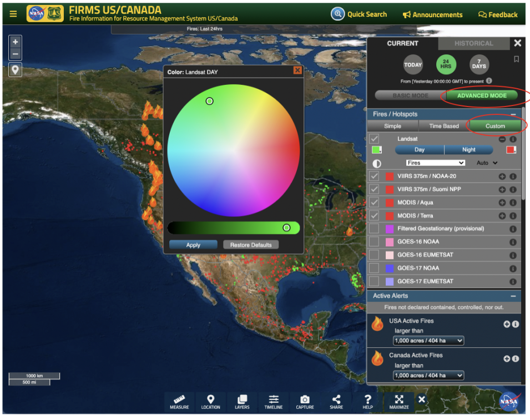Toggle the Landsat layer checkbox
This screenshot has width=530, height=420.
coord(374,139)
